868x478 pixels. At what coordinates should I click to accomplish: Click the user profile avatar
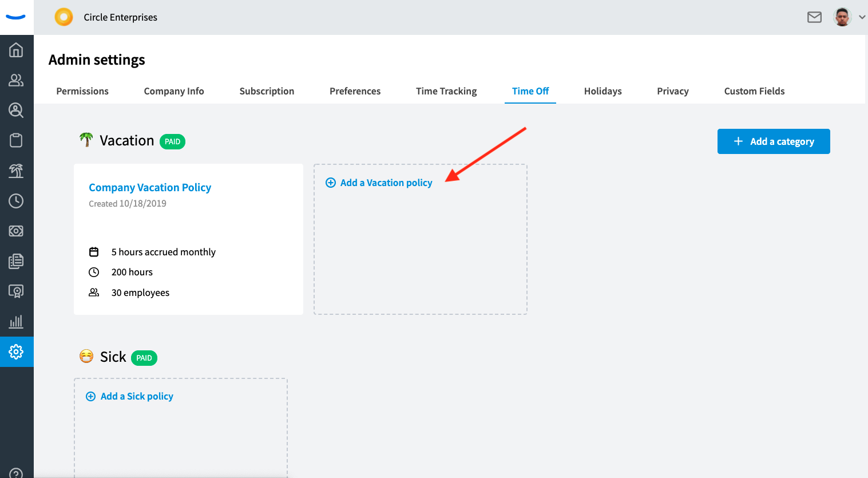click(842, 17)
